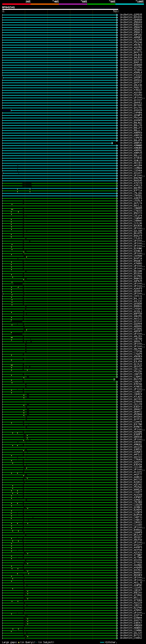Select the UniRef100_Q47LY4 label
This screenshot has height=644, width=146.
pyautogui.click(x=131, y=203)
